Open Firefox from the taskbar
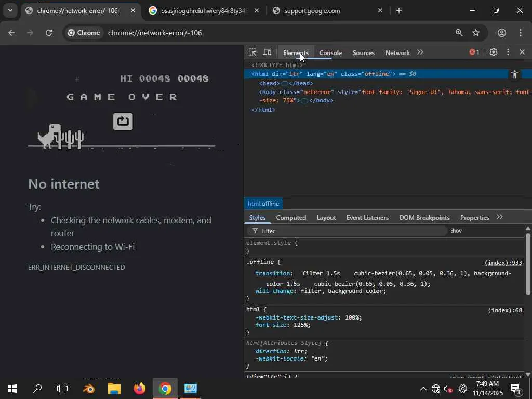The height and width of the screenshot is (399, 532). tap(139, 389)
